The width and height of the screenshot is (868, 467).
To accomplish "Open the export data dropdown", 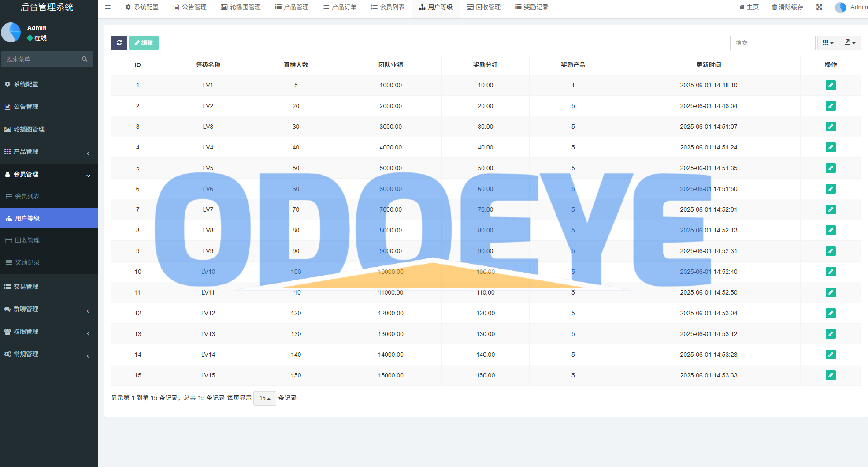I will [x=850, y=43].
